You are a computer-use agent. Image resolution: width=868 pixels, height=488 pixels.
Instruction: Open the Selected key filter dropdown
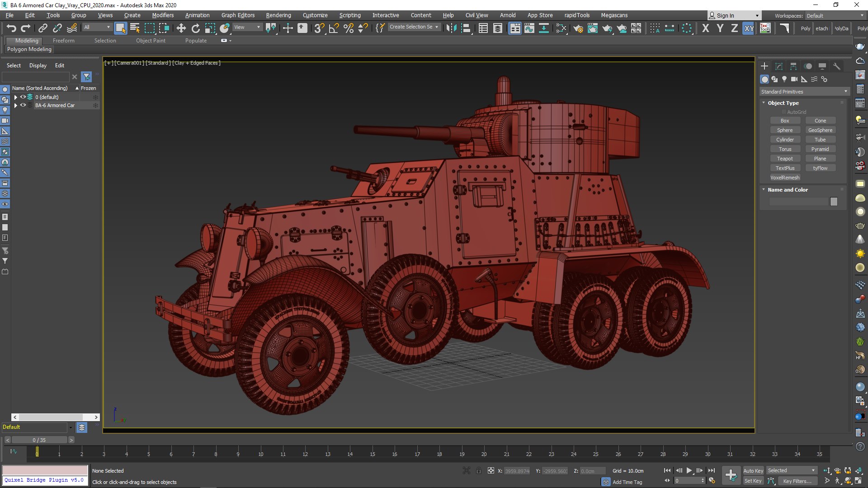(x=791, y=470)
